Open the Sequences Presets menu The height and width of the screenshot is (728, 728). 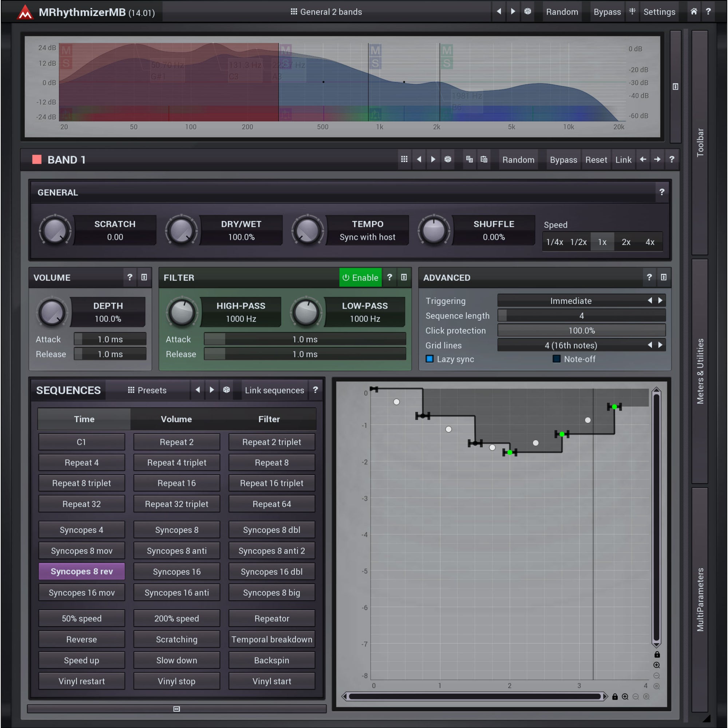coord(147,390)
